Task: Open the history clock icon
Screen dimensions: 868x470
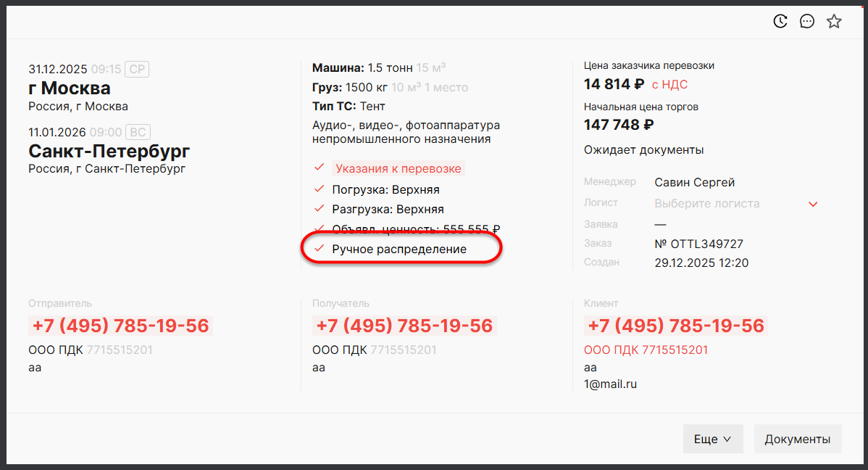Action: point(780,21)
